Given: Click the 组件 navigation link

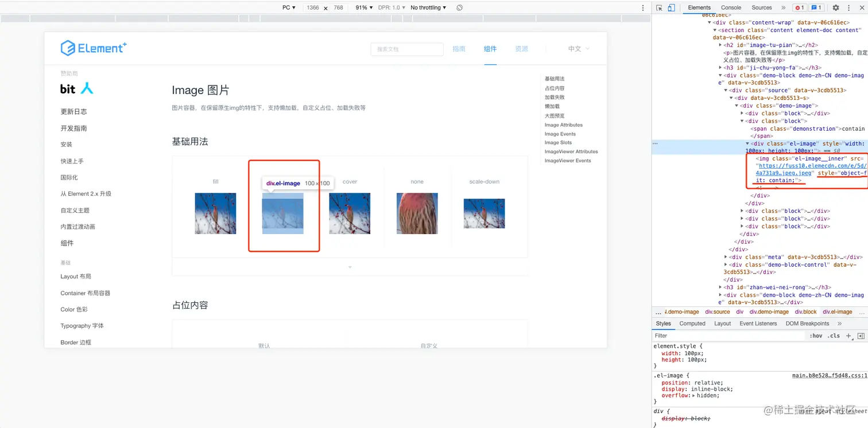Looking at the screenshot, I should tap(490, 49).
